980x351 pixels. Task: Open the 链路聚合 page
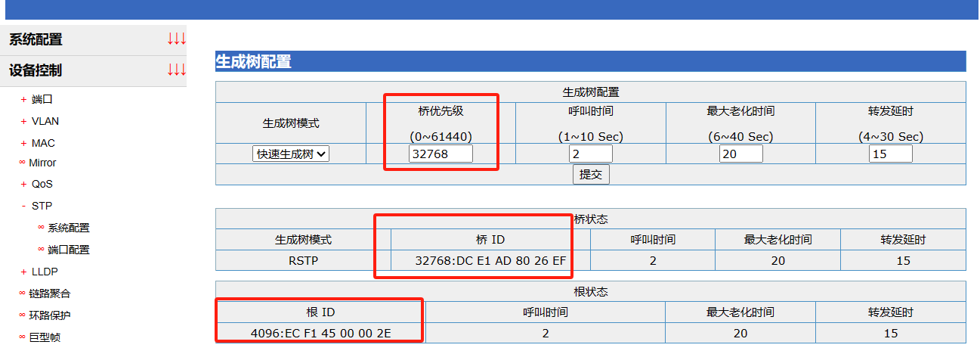click(49, 294)
